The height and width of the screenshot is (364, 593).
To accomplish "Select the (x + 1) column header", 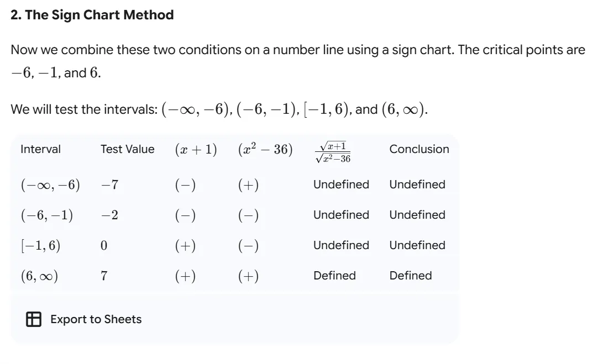I will tap(196, 149).
